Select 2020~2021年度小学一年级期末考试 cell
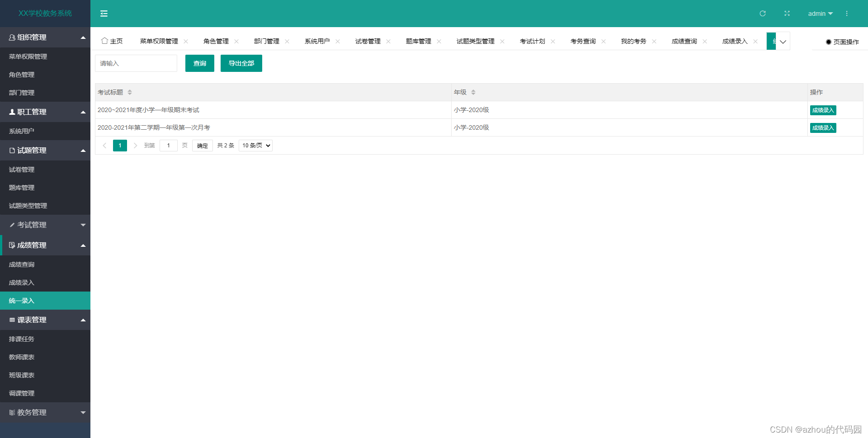 point(273,110)
